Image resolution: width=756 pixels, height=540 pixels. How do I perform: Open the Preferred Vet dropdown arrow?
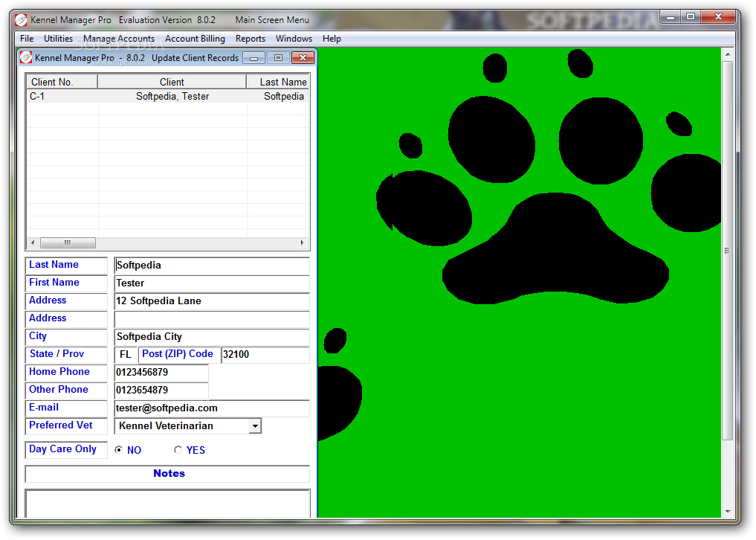point(255,426)
